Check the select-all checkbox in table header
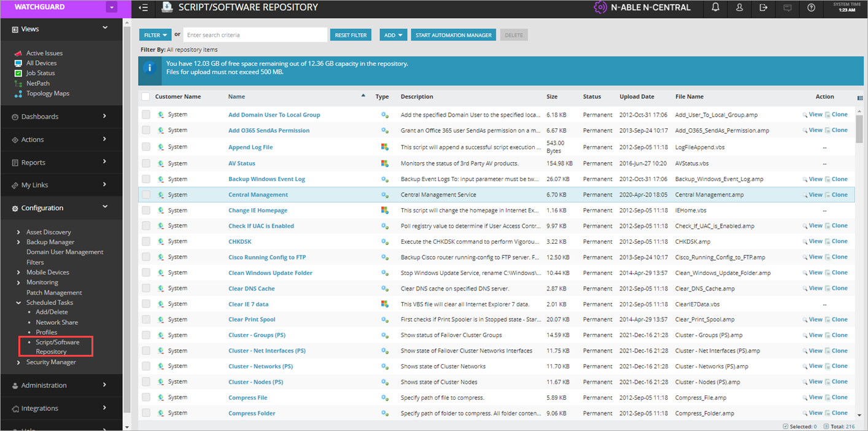Image resolution: width=868 pixels, height=431 pixels. 145,96
